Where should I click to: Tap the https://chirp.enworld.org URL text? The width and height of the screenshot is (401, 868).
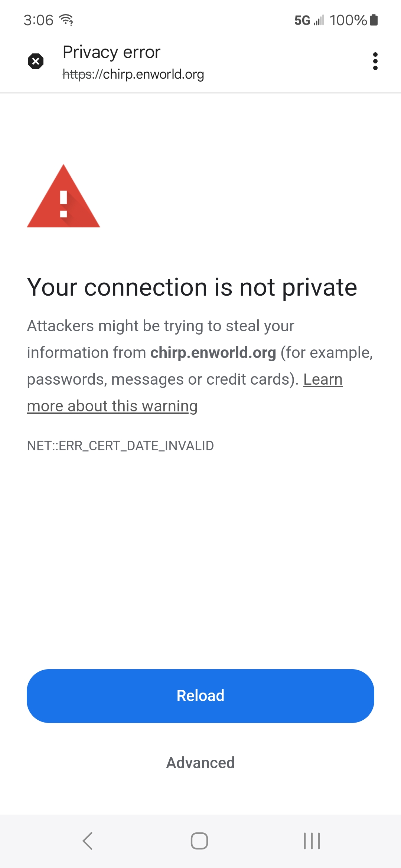point(133,74)
